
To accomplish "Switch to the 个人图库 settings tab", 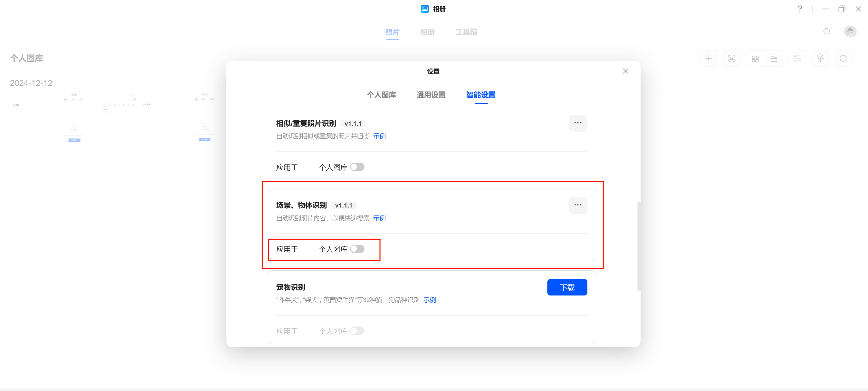I will click(x=381, y=95).
